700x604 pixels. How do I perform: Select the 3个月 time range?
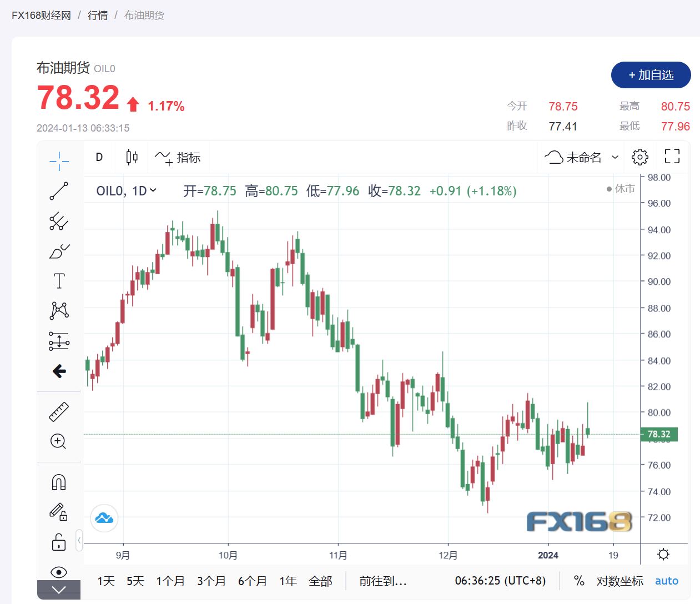pos(211,581)
